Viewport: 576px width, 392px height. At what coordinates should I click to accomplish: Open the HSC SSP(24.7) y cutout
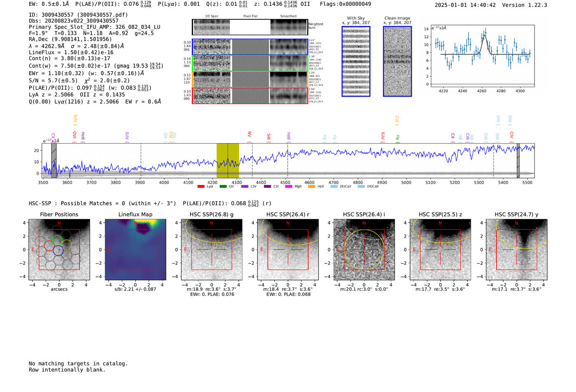517,250
